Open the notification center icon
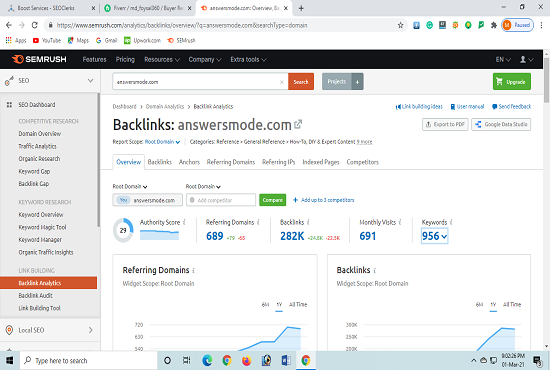The width and height of the screenshot is (550, 370). tap(537, 360)
